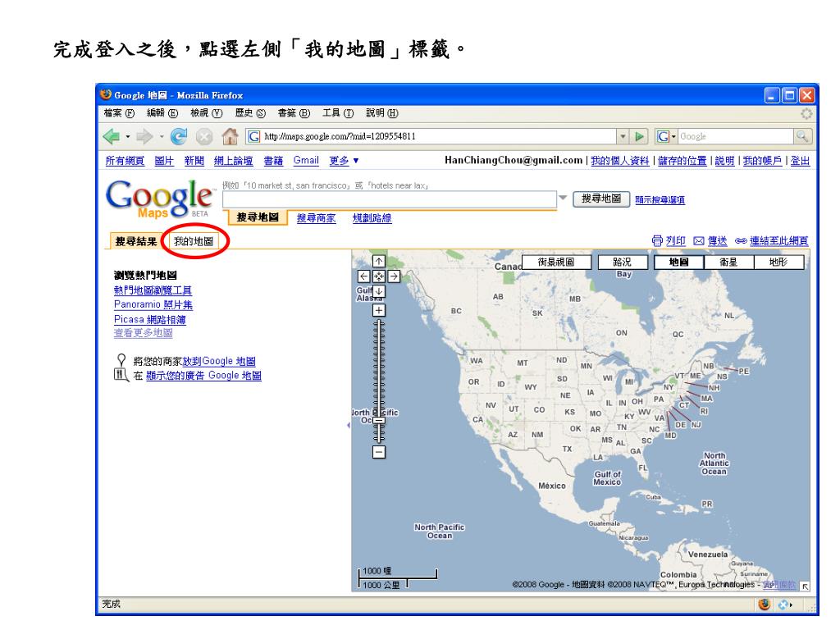Click the Google Maps logo
The width and height of the screenshot is (840, 630).
pyautogui.click(x=160, y=199)
